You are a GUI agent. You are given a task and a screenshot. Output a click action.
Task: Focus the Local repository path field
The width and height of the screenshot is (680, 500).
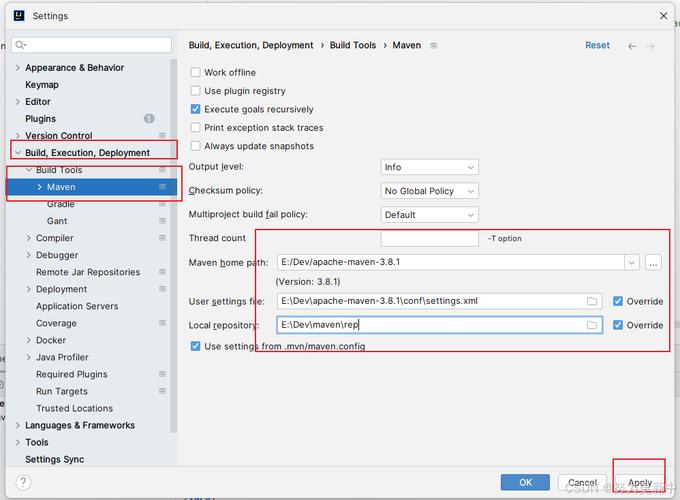point(439,325)
